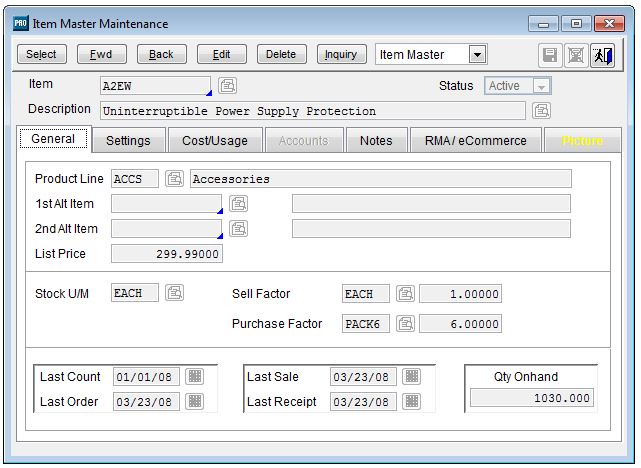Click the Last Count date 01/01/08
This screenshot has height=468, width=641.
(146, 376)
